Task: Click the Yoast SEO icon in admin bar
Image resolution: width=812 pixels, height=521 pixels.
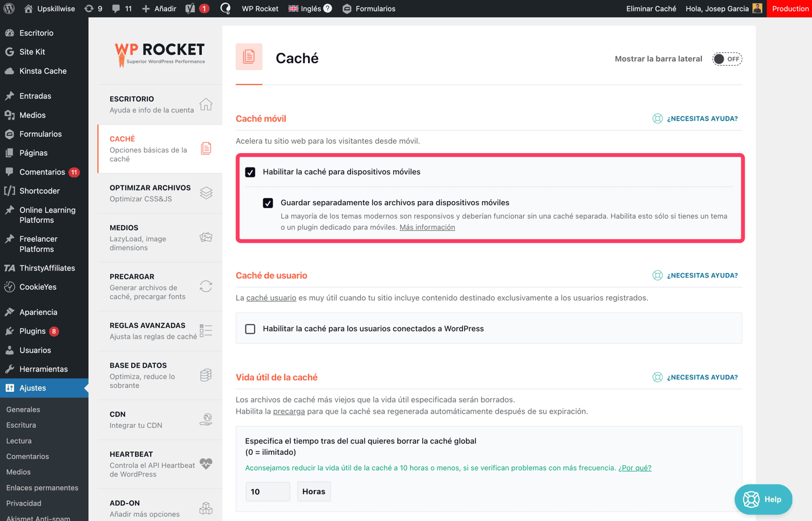Action: [190, 9]
